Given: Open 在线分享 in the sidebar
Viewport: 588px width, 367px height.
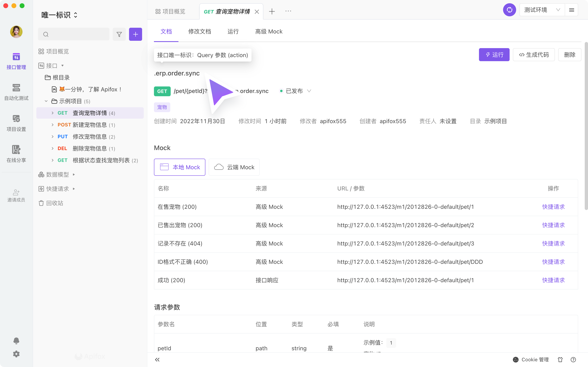Looking at the screenshot, I should (16, 154).
